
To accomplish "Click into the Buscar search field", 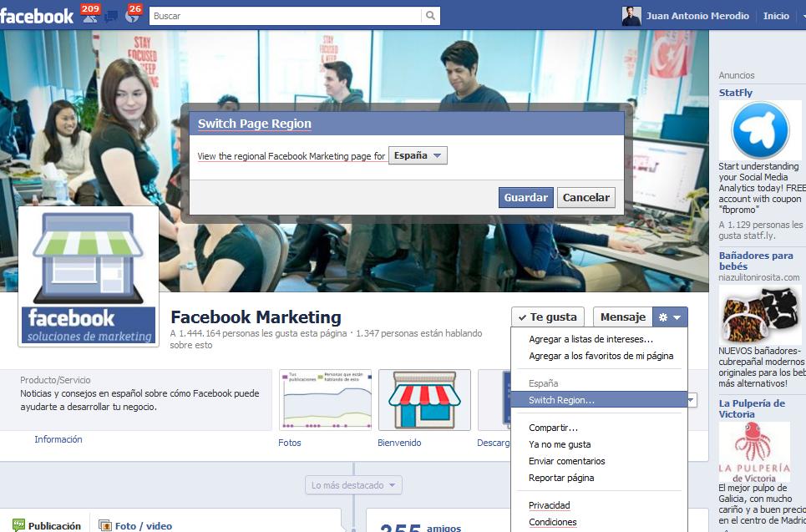I will point(286,16).
